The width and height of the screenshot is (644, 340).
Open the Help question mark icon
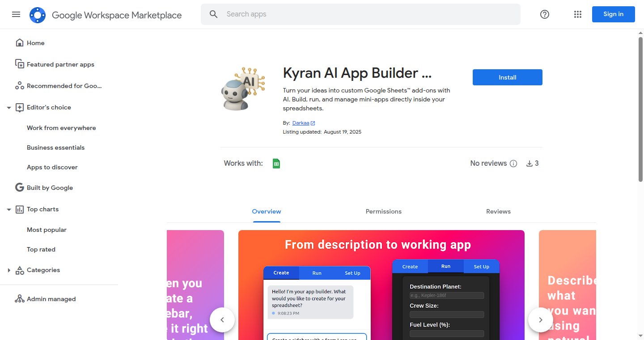pos(545,14)
